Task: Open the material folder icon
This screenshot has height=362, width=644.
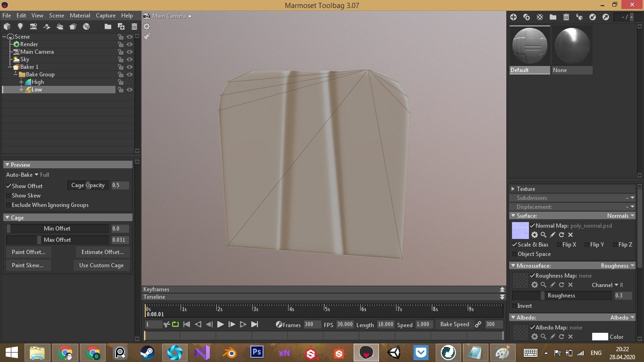Action: [x=553, y=17]
